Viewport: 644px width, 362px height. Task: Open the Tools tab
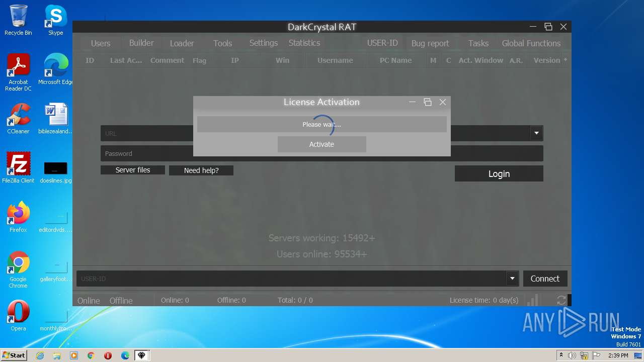(222, 43)
